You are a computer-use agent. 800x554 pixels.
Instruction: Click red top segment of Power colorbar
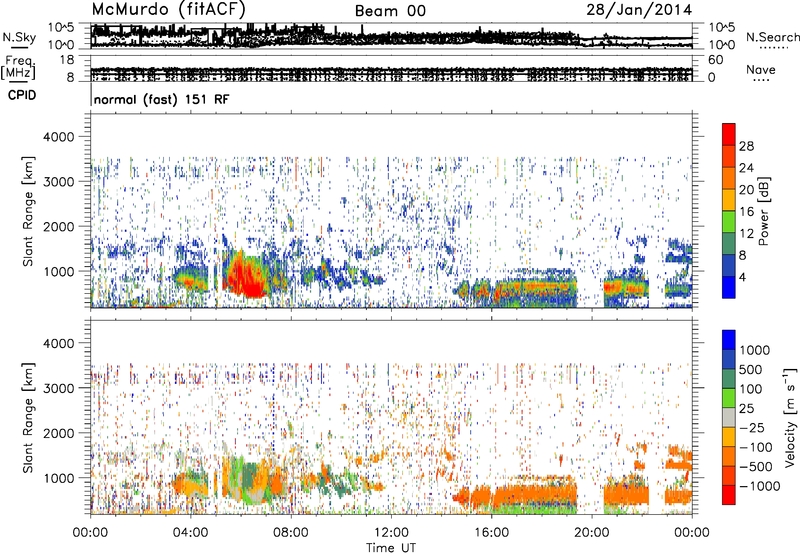[x=729, y=134]
